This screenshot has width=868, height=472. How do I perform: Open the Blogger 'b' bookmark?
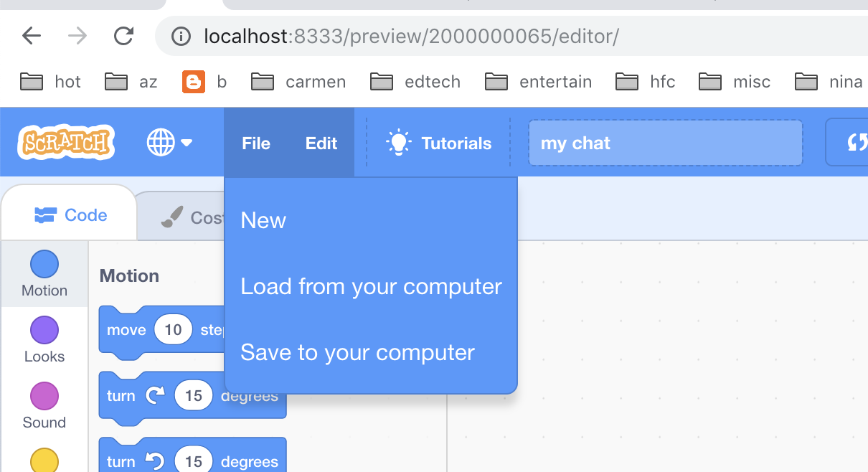(x=204, y=82)
